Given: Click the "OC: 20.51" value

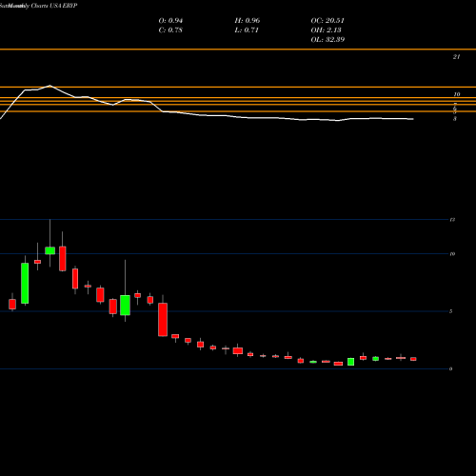Looking at the screenshot, I should pos(327,21).
